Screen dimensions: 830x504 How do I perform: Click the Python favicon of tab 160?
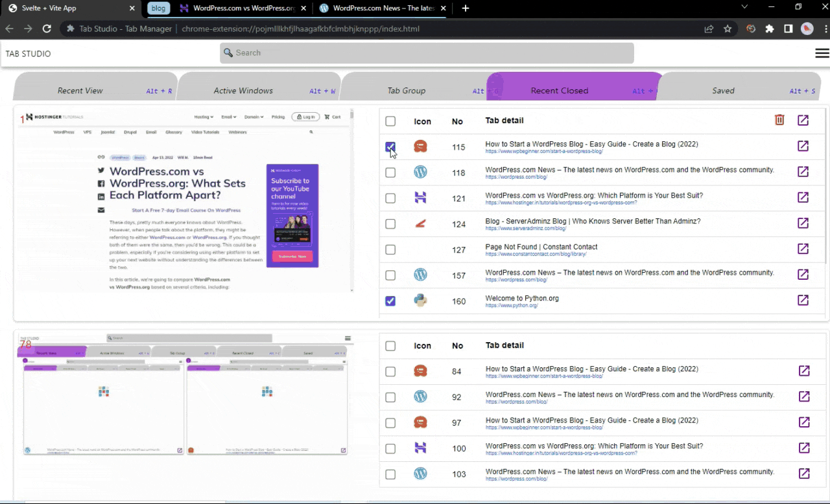pos(420,301)
